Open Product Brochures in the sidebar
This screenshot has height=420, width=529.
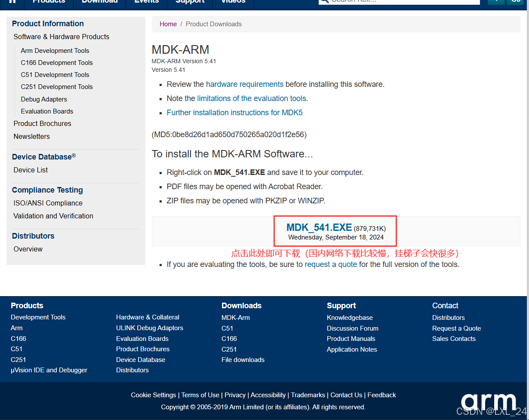42,123
